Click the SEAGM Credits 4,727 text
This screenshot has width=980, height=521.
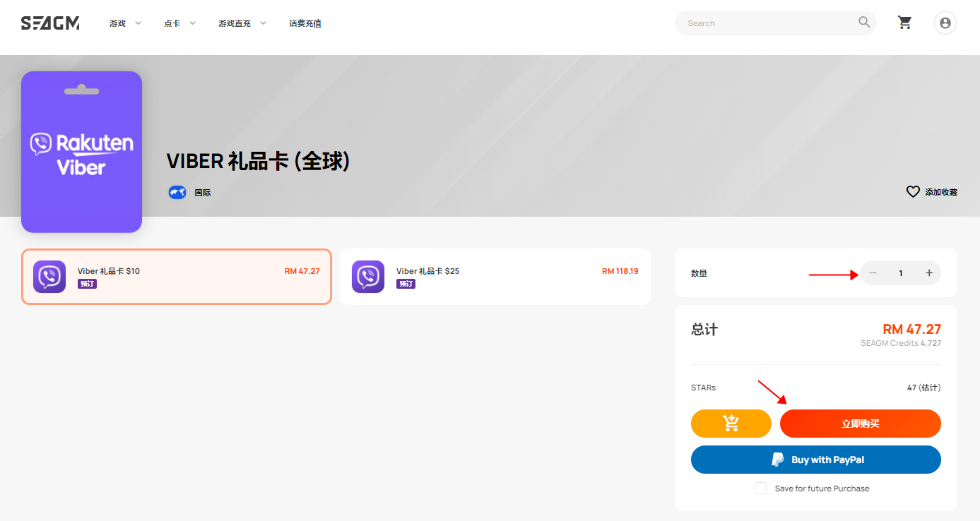pos(901,343)
